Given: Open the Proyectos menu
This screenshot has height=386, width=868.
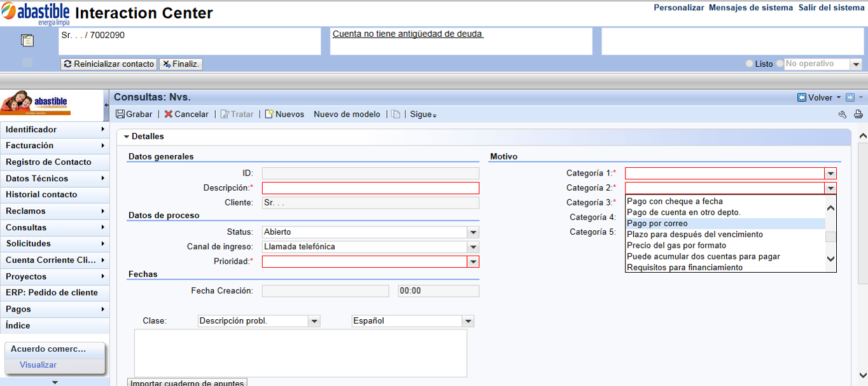Looking at the screenshot, I should pos(55,277).
